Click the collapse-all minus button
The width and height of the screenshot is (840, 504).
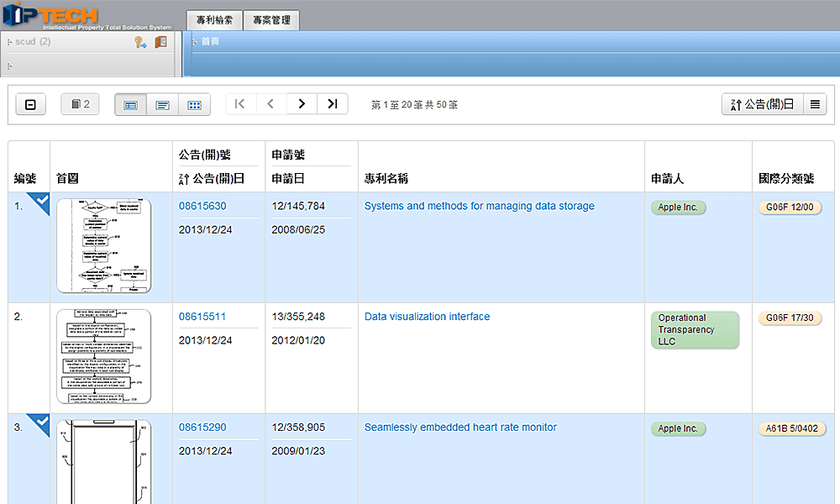click(x=30, y=104)
